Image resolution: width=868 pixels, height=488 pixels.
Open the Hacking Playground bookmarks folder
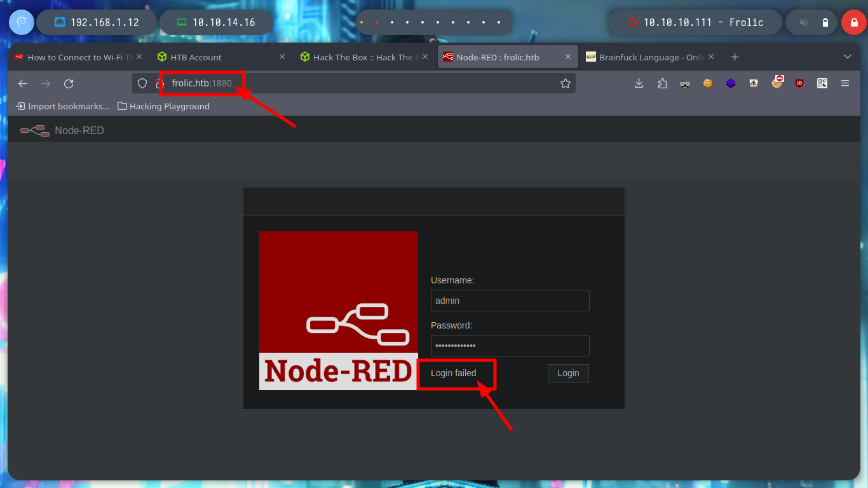pyautogui.click(x=163, y=106)
